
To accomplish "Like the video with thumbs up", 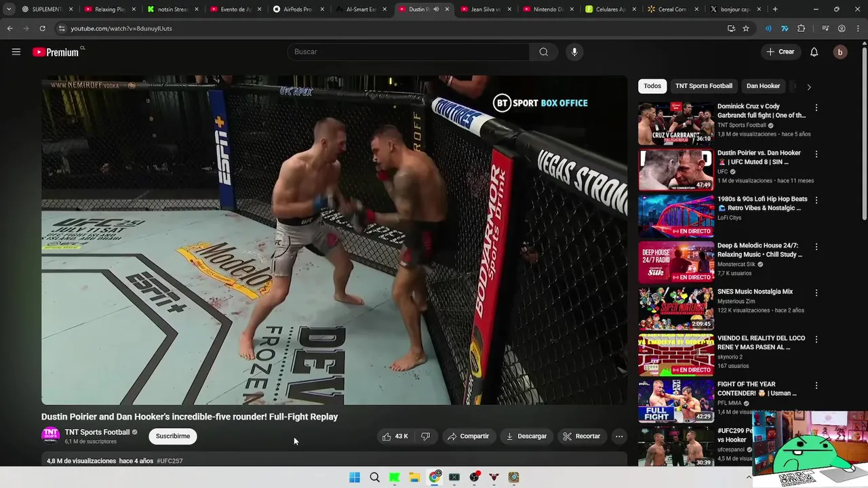I will [395, 436].
